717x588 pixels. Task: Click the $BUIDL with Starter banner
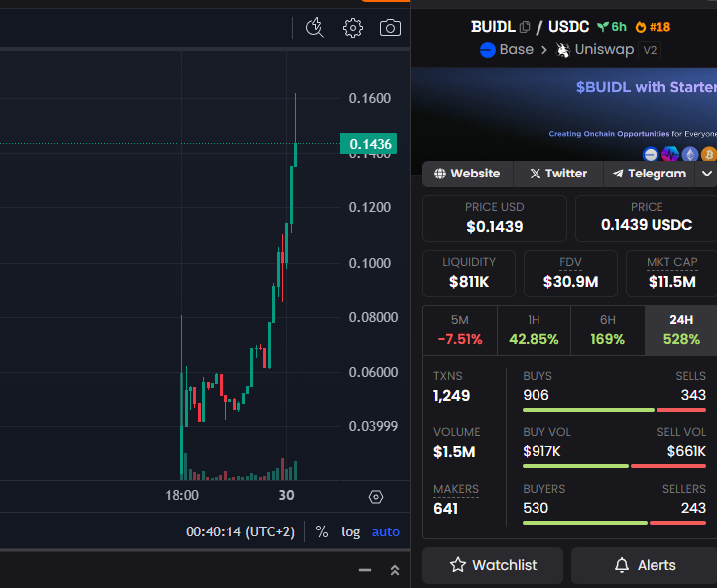[x=564, y=114]
